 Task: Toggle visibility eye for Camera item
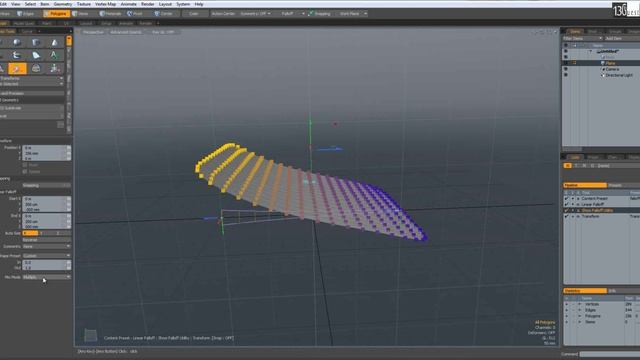coord(566,69)
